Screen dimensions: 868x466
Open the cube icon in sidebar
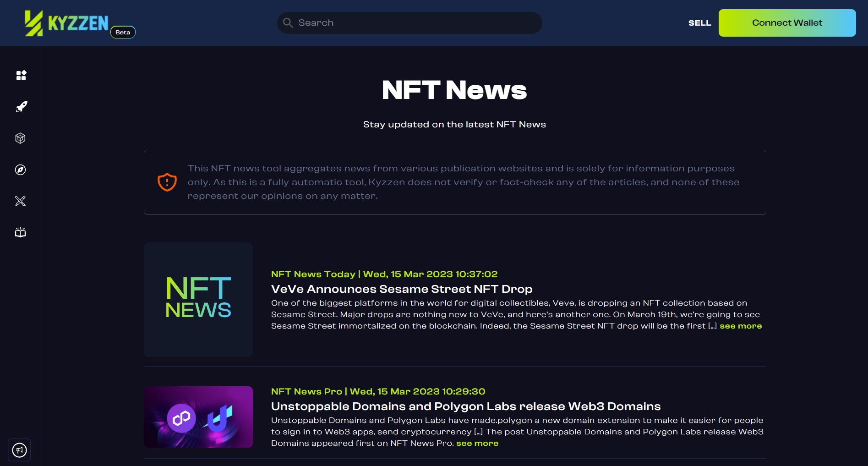[20, 138]
